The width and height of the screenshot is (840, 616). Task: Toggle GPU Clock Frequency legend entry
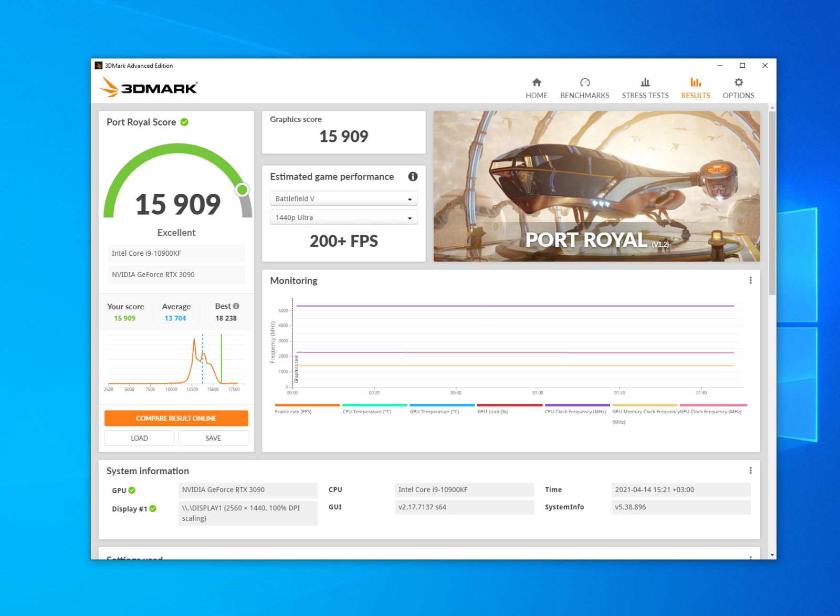(711, 412)
